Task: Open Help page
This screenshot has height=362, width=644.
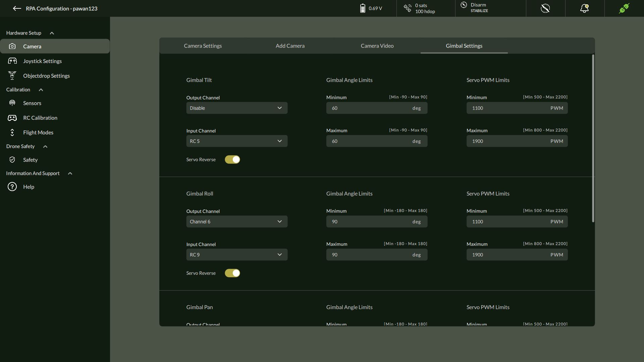Action: [55, 187]
